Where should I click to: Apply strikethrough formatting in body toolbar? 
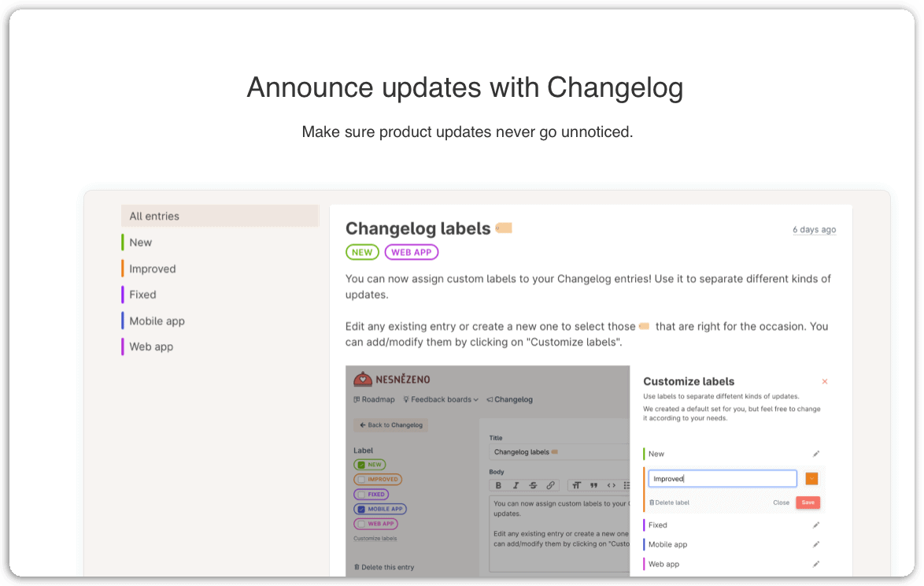pos(533,486)
